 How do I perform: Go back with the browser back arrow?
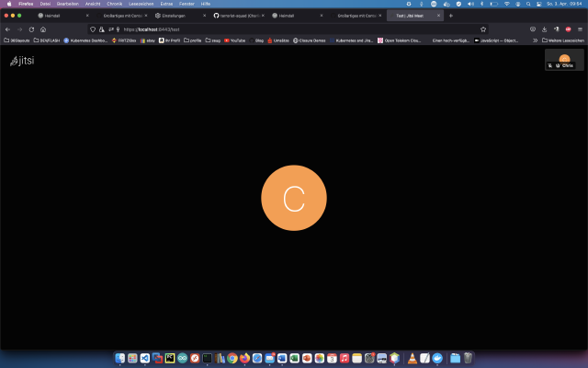point(8,29)
